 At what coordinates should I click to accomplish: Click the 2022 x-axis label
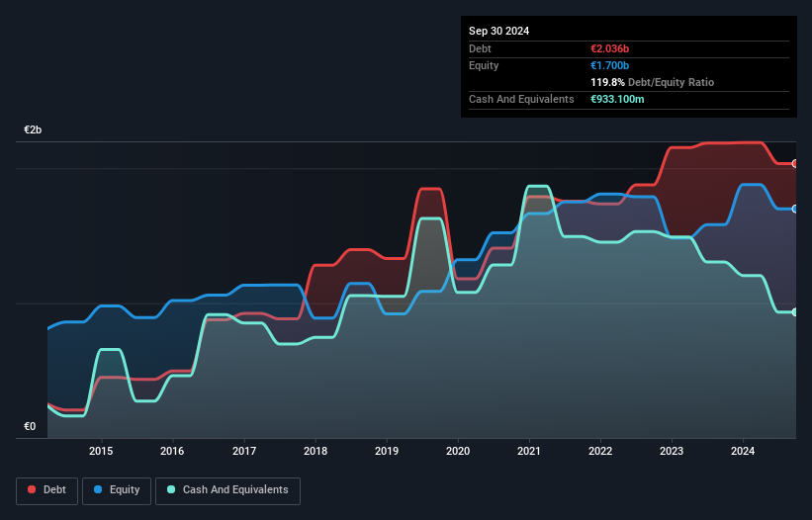[600, 451]
